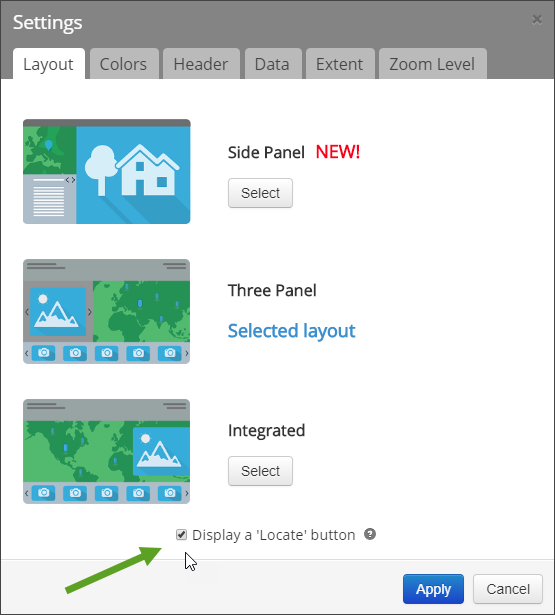Viewport: 555px width, 615px height.
Task: Select the Integrated layout button
Action: pyautogui.click(x=260, y=471)
